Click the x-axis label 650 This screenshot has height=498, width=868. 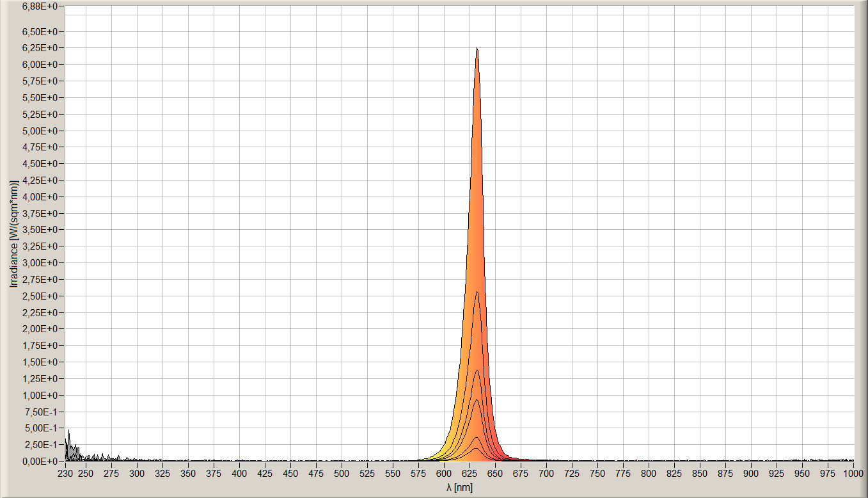[x=495, y=474]
